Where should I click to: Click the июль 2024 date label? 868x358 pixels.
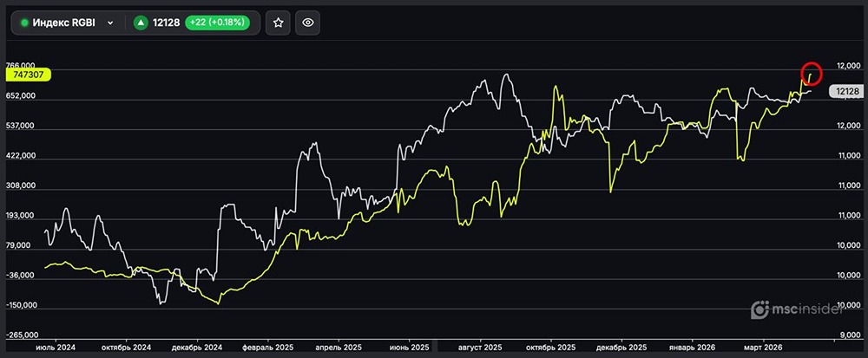56,347
